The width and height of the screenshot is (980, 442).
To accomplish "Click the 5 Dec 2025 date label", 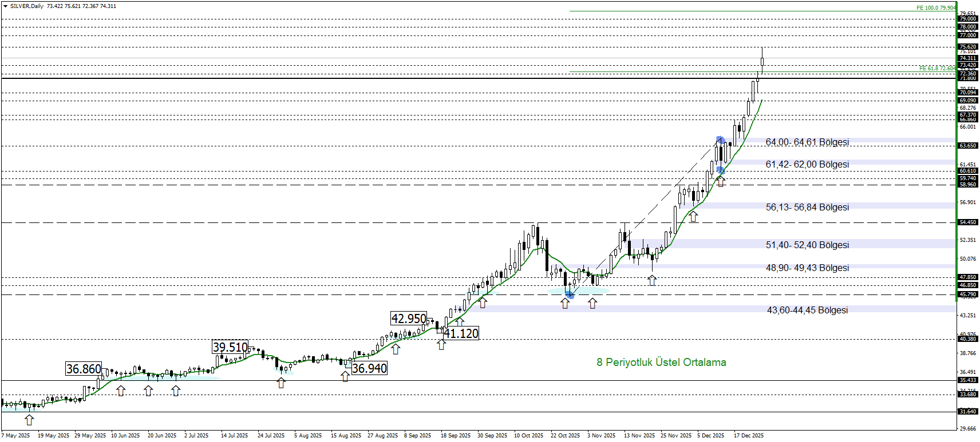I will [710, 436].
